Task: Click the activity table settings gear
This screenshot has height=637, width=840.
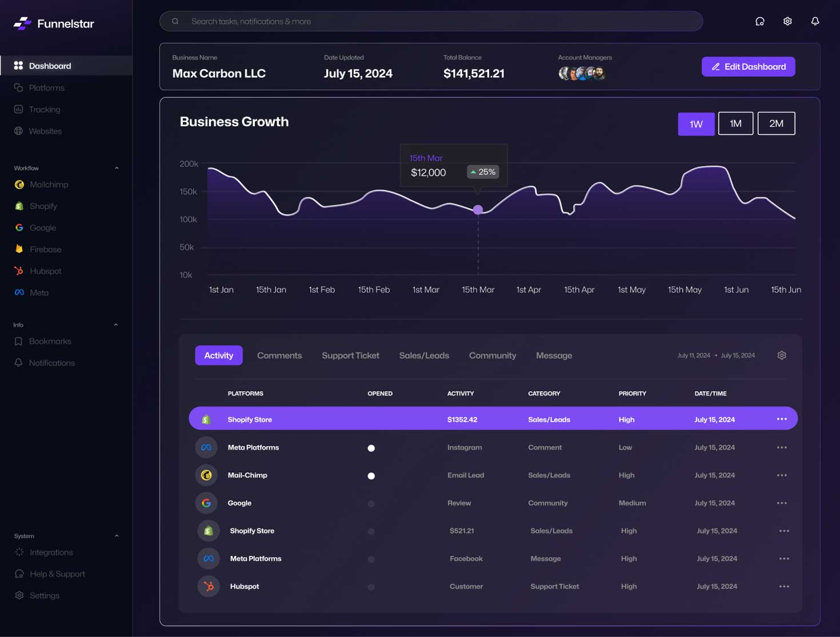Action: (x=782, y=355)
